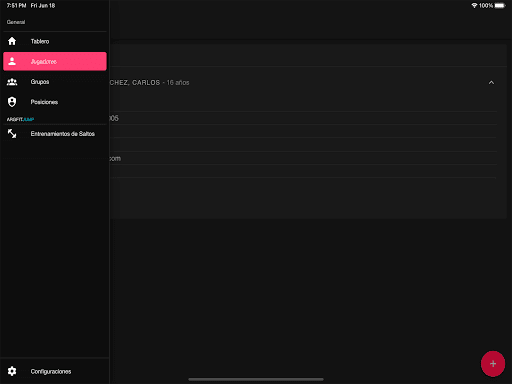
Task: Open Grupos menu item
Action: point(55,82)
